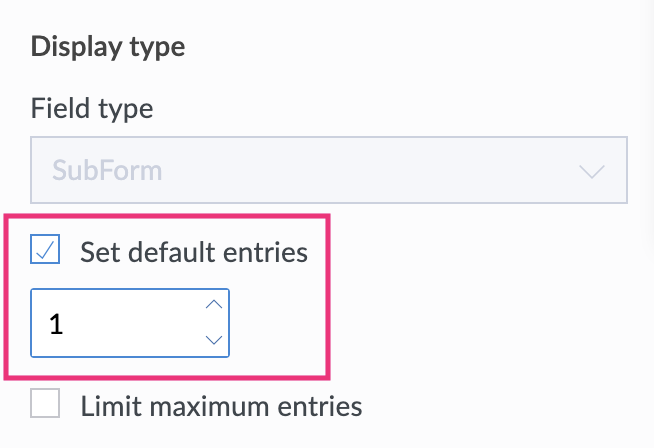This screenshot has width=654, height=448.
Task: Click the SubForm dropdown chevron arrow
Action: click(x=592, y=171)
